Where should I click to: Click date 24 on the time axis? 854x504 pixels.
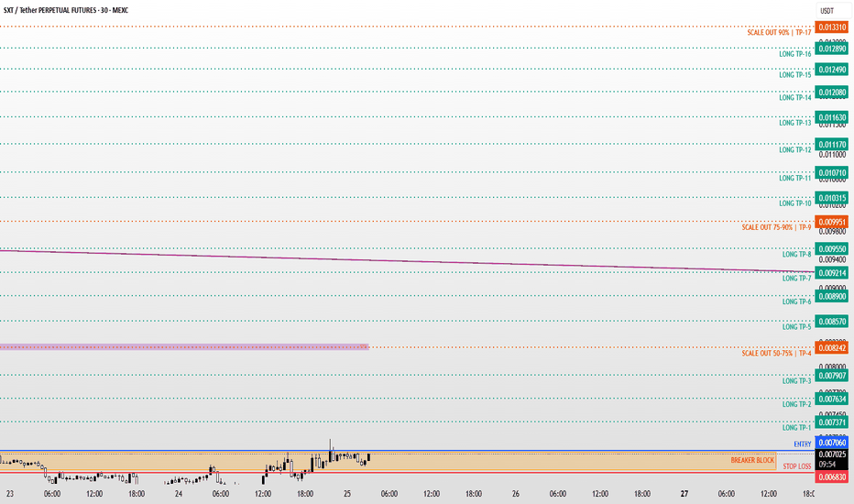click(179, 494)
